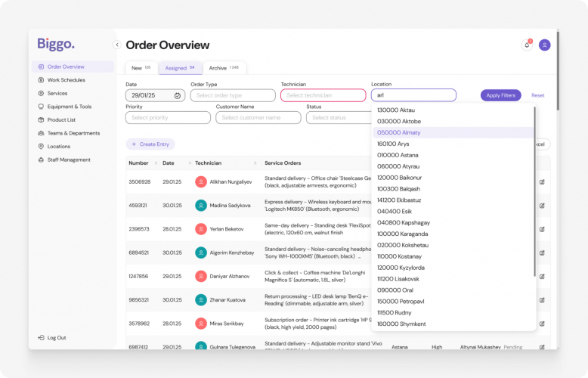Open the Technician dropdown
Screen dimensions: 588x378
point(323,95)
